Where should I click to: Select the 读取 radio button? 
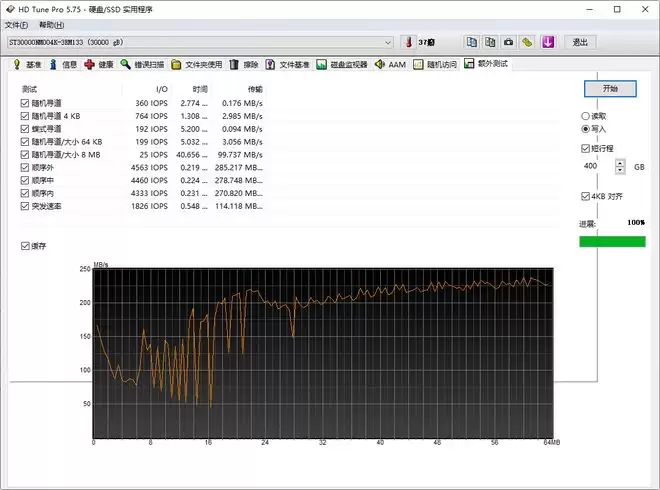point(586,116)
